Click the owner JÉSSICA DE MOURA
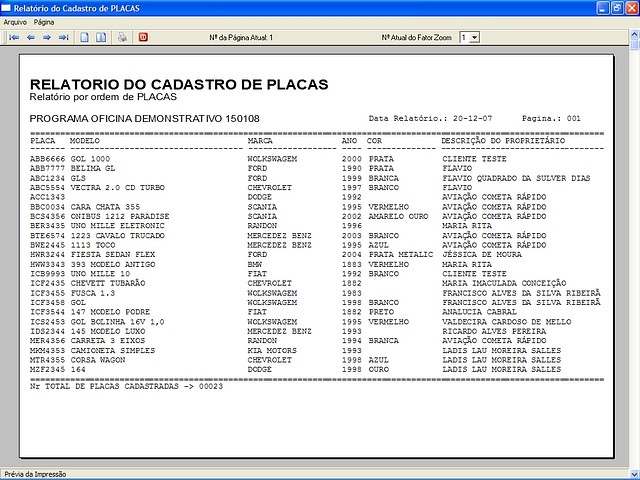640x480 pixels. [x=482, y=254]
